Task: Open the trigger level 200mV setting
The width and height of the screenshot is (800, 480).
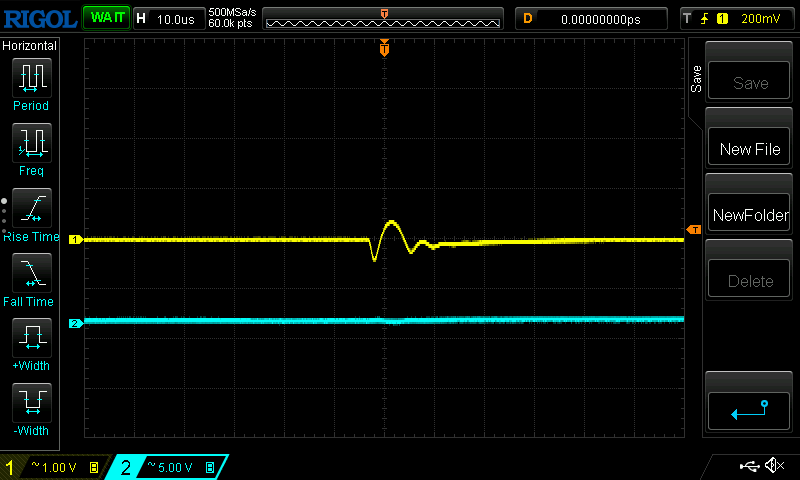Action: click(x=738, y=19)
